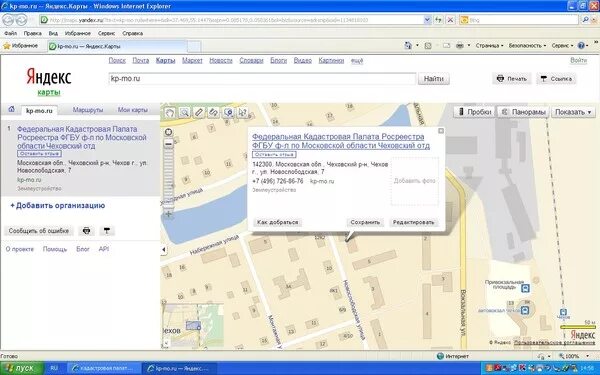The height and width of the screenshot is (375, 600).
Task: Open the Вид menu
Action: click(53, 33)
